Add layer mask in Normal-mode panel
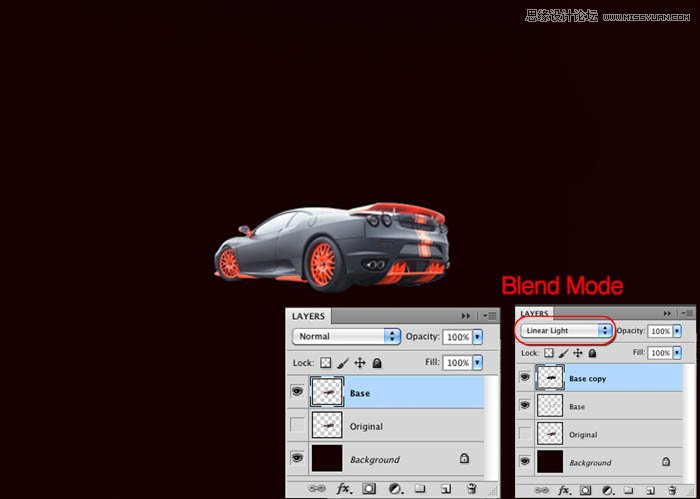700x499 pixels. (x=368, y=489)
